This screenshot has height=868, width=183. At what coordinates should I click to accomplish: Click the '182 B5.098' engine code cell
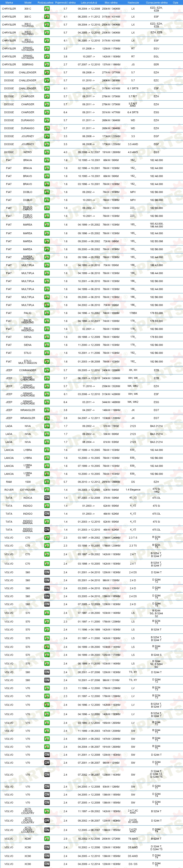click(x=156, y=241)
